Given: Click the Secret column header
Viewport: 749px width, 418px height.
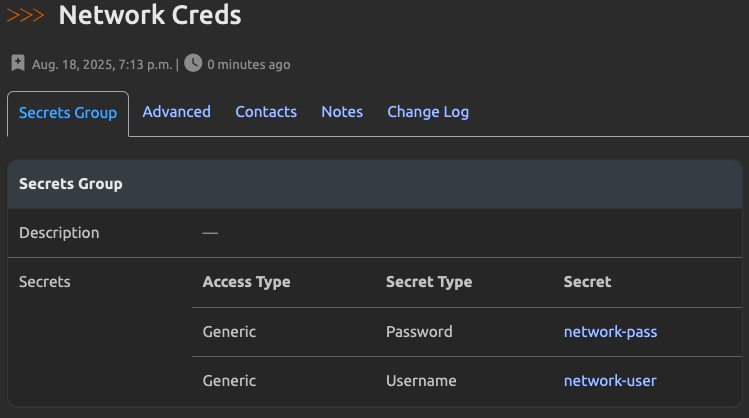Looking at the screenshot, I should (x=587, y=282).
